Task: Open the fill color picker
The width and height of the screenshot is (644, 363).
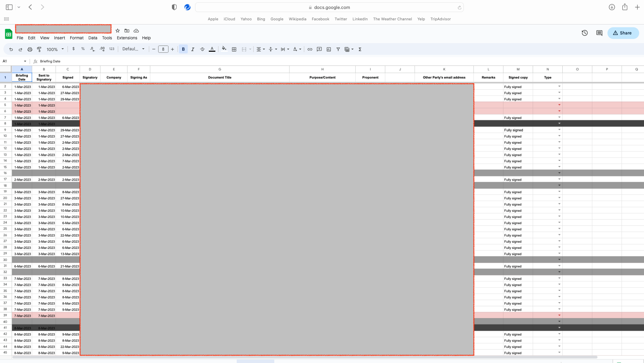Action: [224, 49]
